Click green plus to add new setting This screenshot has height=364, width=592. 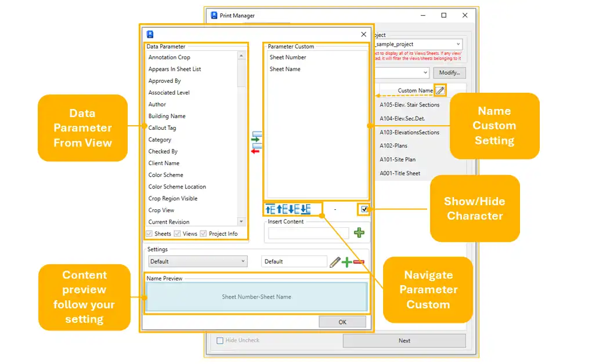pyautogui.click(x=346, y=262)
